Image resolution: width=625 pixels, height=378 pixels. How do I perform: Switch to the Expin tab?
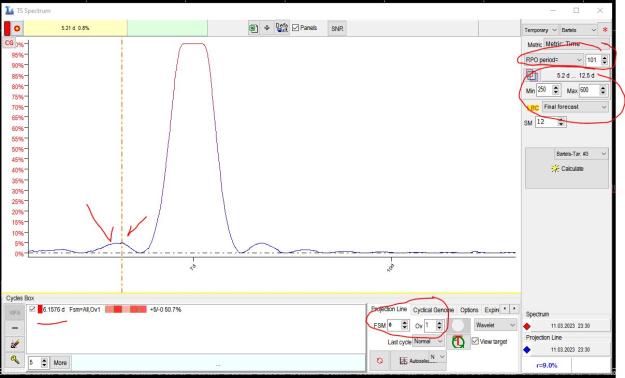491,310
